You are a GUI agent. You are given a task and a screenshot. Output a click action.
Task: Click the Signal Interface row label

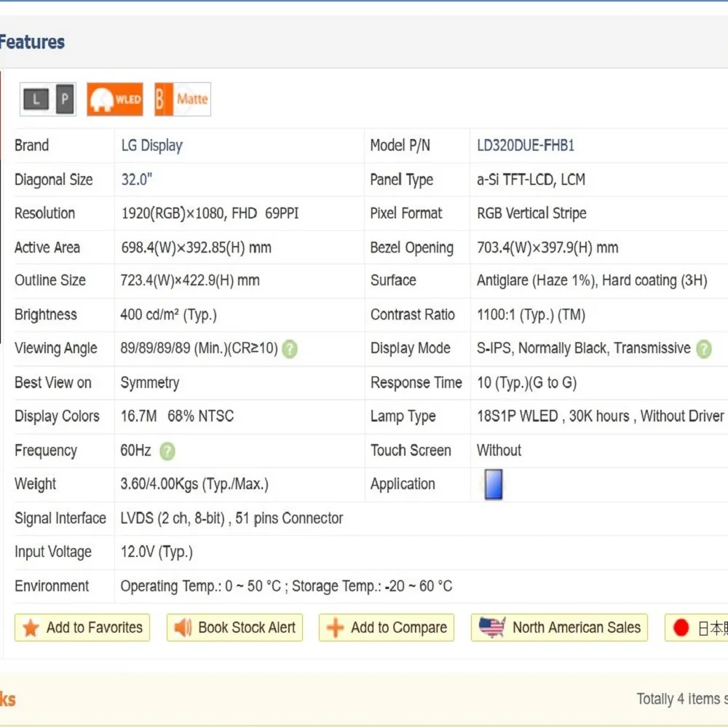60,518
